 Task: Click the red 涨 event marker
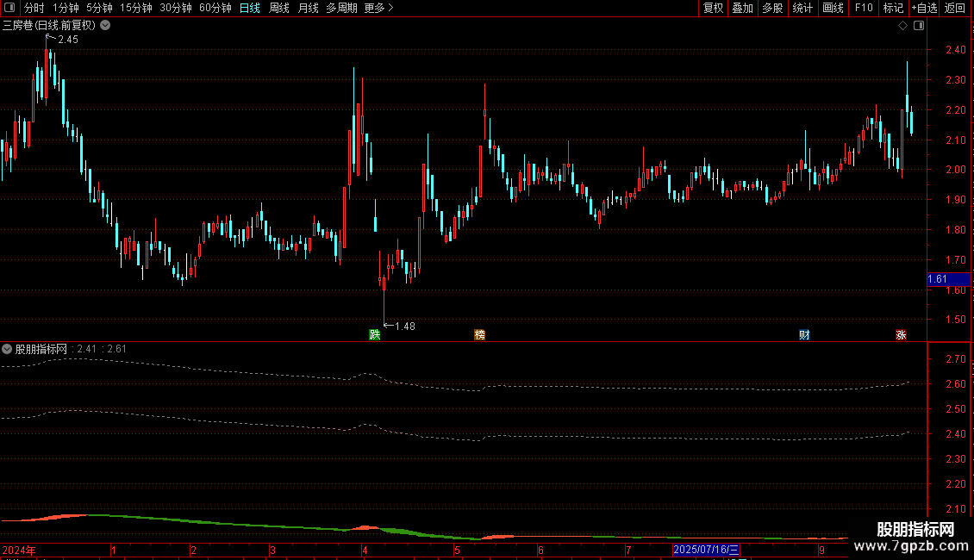point(901,334)
